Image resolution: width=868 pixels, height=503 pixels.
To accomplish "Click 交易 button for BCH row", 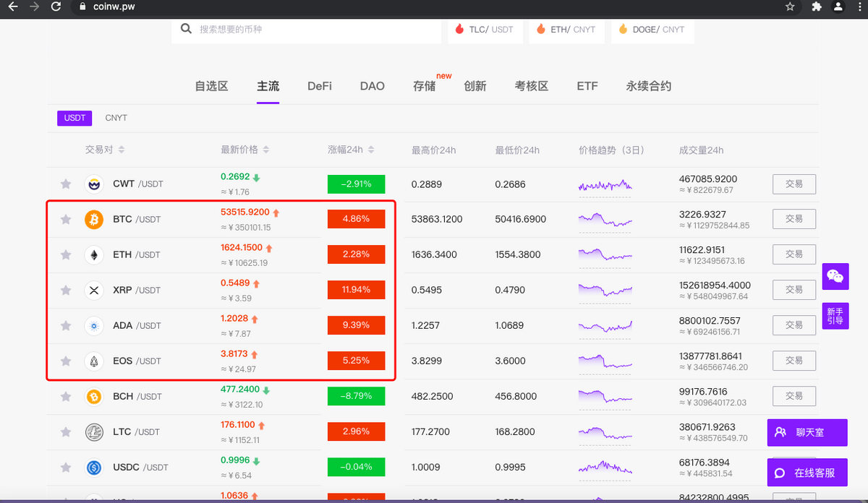I will point(794,396).
